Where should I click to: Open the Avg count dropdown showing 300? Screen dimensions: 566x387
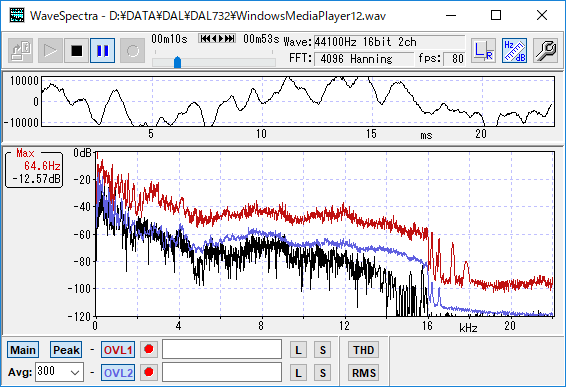click(x=60, y=372)
